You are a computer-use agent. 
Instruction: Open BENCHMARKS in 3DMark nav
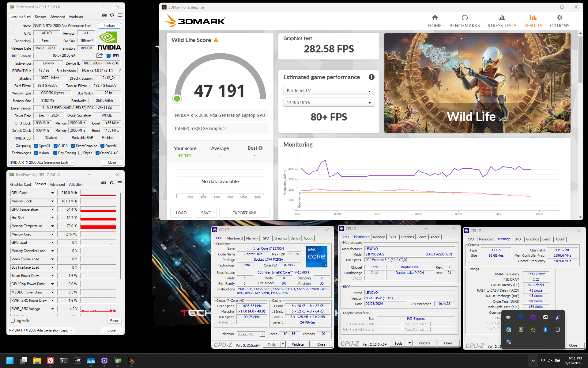[464, 21]
